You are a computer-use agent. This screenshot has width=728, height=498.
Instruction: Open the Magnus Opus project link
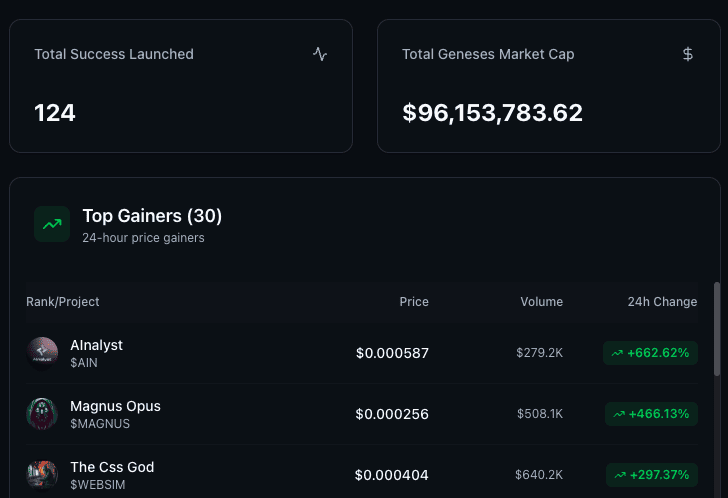115,406
